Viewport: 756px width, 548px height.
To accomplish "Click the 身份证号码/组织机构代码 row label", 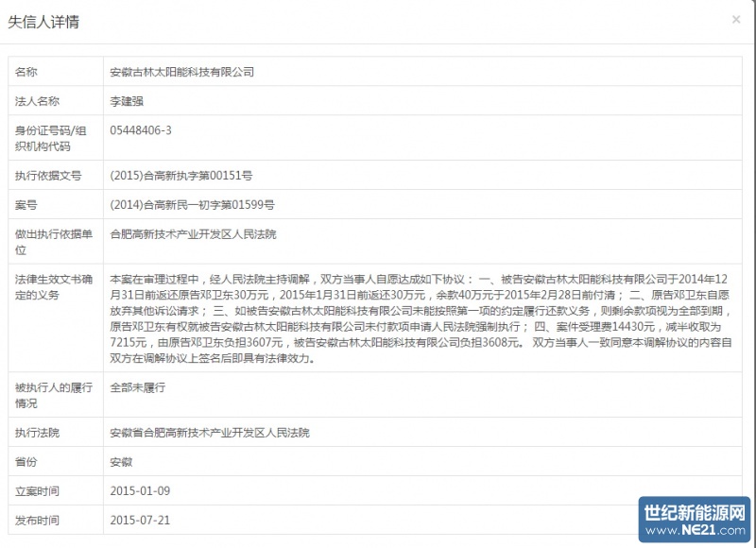I will (x=55, y=137).
